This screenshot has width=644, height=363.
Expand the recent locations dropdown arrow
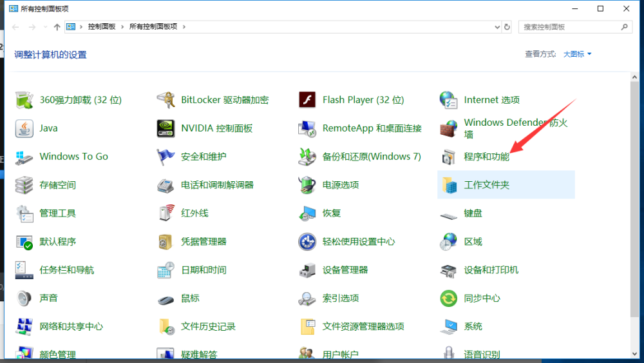(45, 27)
